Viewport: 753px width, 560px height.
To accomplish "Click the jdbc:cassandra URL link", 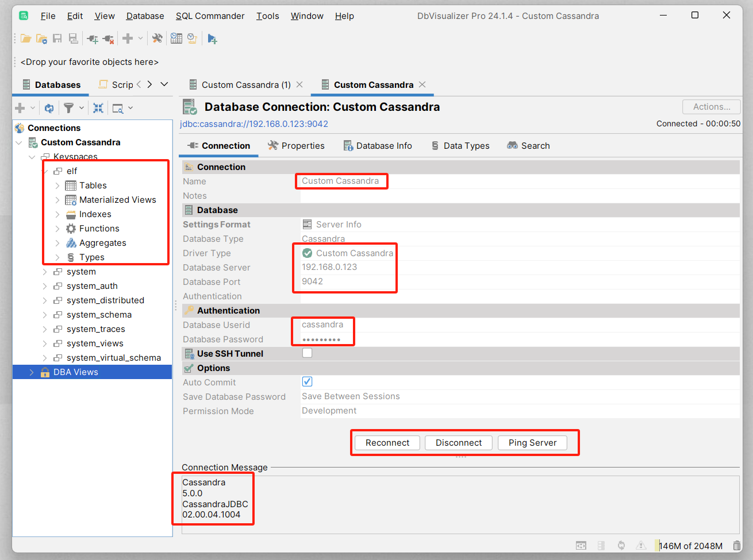I will pos(254,124).
